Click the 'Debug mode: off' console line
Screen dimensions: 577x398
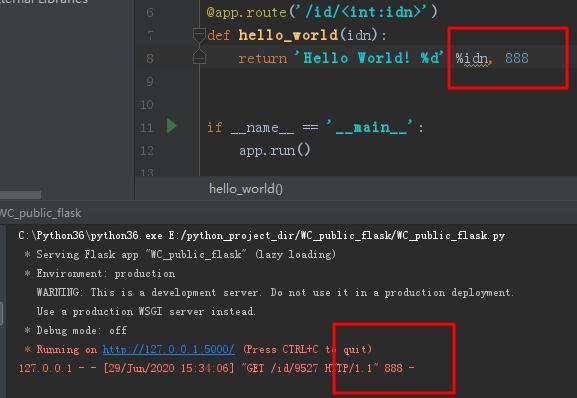coord(75,330)
